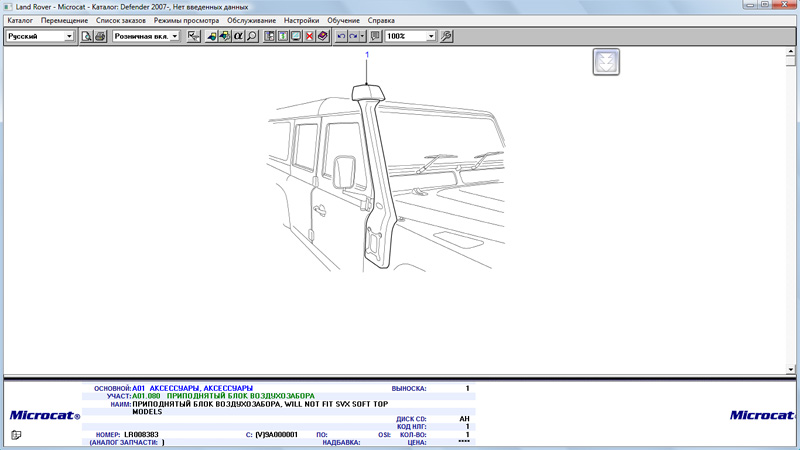Click the print preview icon in toolbar
The width and height of the screenshot is (800, 450).
pos(87,36)
